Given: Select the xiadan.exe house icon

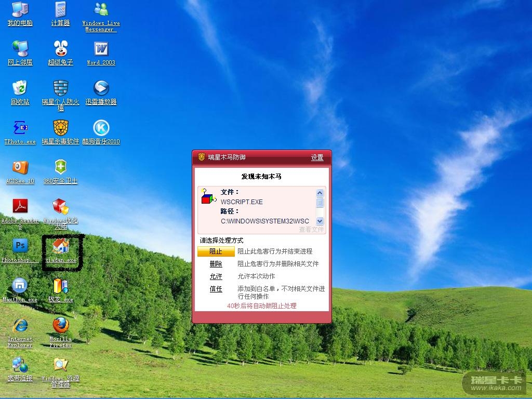Looking at the screenshot, I should click(60, 250).
